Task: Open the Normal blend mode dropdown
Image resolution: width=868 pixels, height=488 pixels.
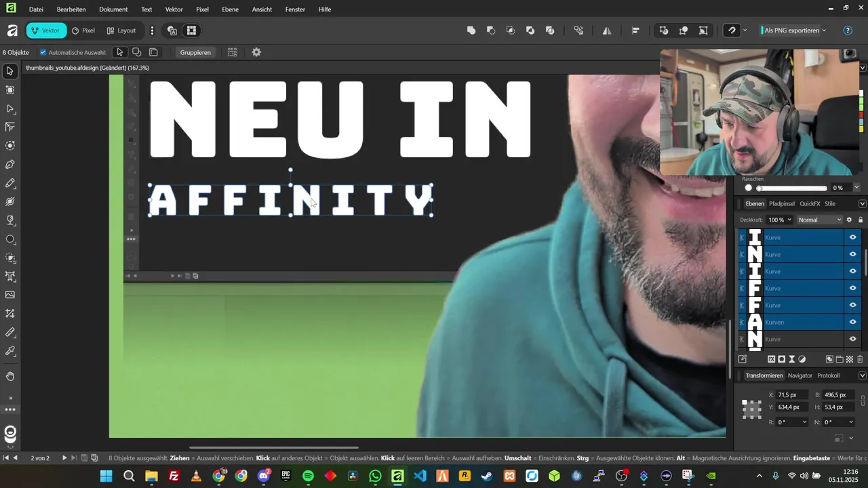Action: [x=820, y=220]
